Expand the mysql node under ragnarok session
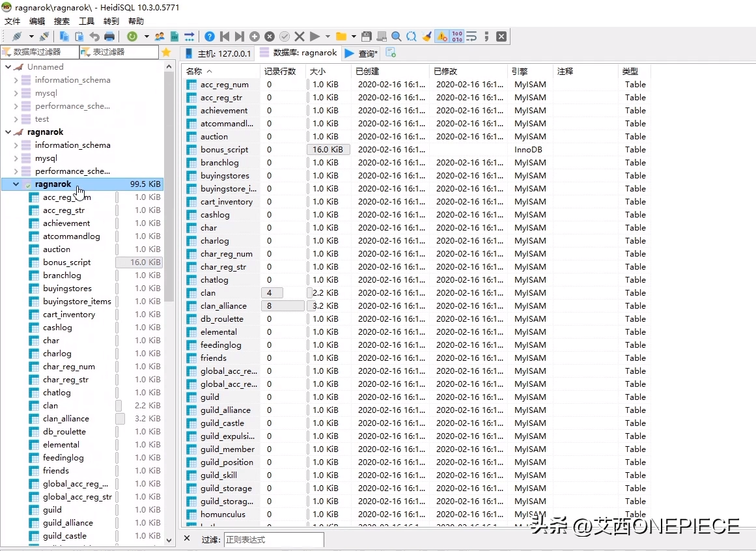756x551 pixels. tap(16, 158)
